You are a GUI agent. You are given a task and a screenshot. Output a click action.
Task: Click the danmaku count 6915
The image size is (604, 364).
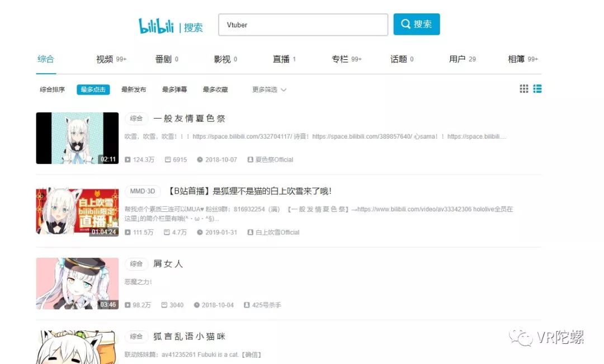click(x=180, y=159)
